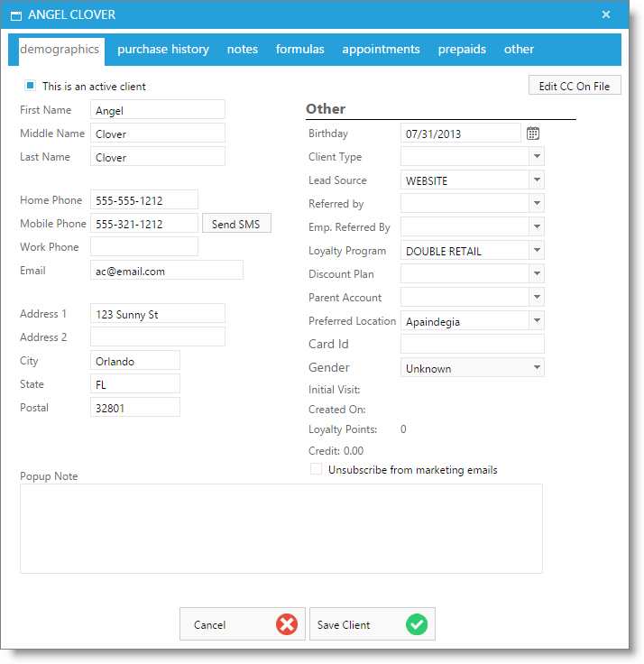
Task: Click the red X cancel icon
Action: 287,624
